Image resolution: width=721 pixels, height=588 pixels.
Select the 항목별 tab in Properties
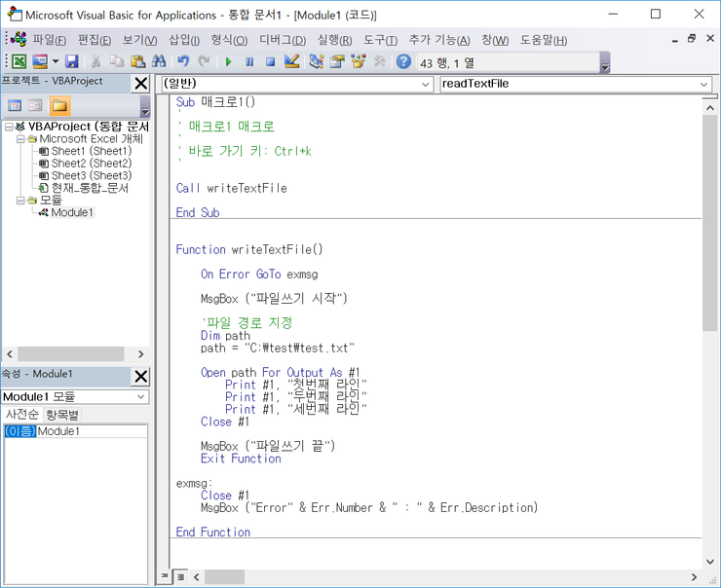point(63,414)
